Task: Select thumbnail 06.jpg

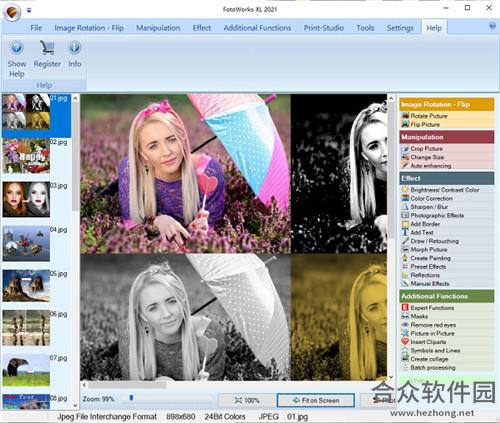Action: 26,328
